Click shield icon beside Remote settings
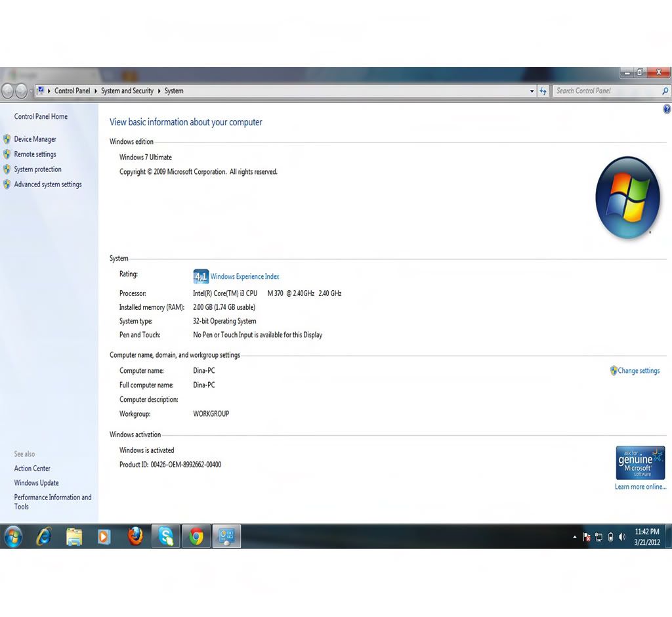 [7, 154]
